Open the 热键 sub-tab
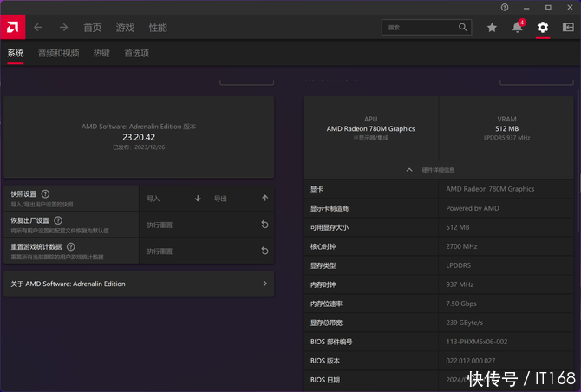Screen dimensions: 581x392 click(101, 53)
